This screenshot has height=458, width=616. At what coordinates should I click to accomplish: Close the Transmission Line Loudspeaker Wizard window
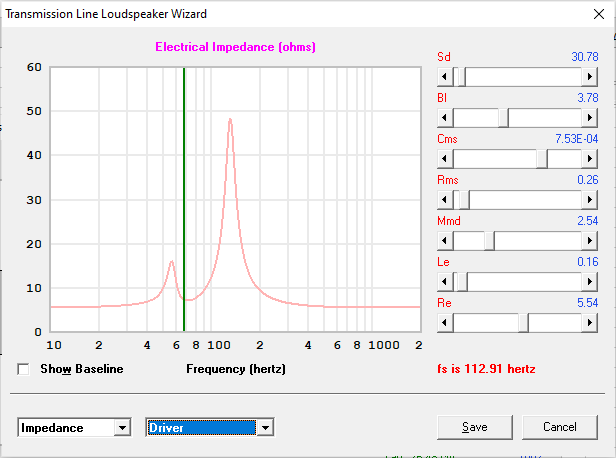599,14
